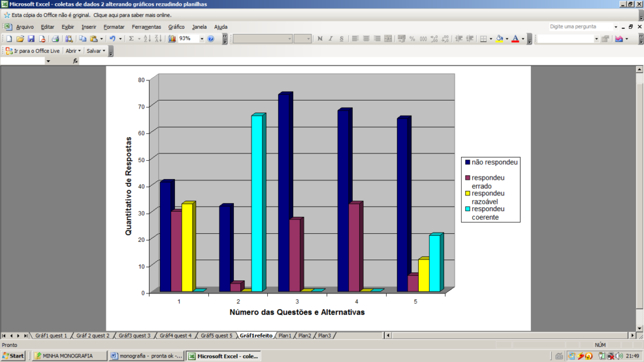Screen dimensions: 644x362
Task: Open a file with the folder icon
Action: tap(20, 39)
